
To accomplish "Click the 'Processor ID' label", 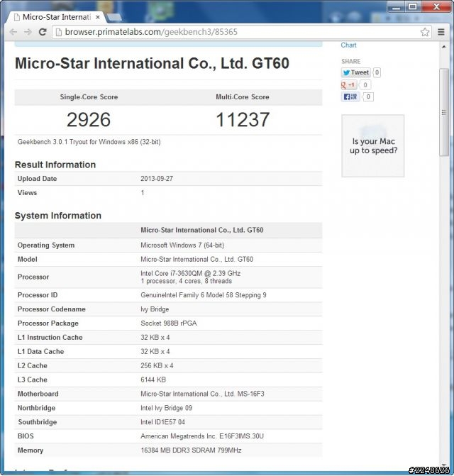I will [x=38, y=295].
